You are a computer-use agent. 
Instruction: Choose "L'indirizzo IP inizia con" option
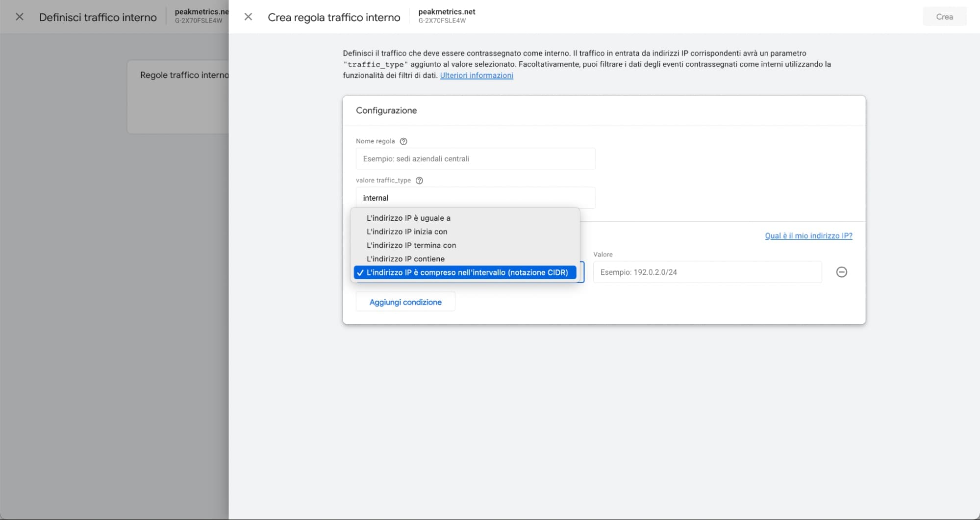[406, 232]
